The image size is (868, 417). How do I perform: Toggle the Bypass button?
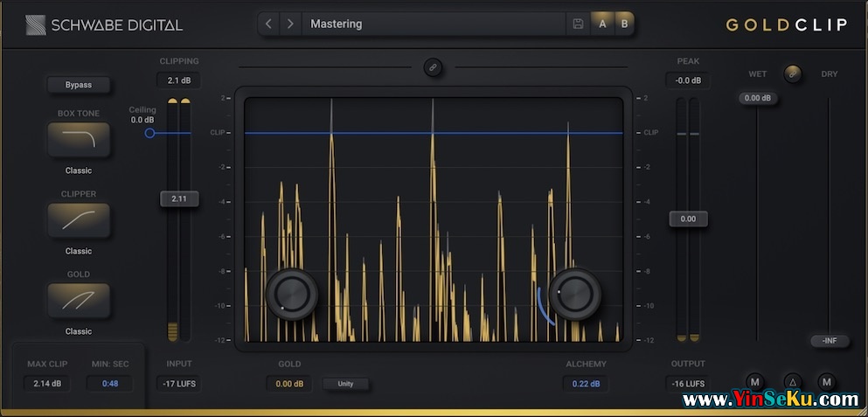(x=79, y=85)
